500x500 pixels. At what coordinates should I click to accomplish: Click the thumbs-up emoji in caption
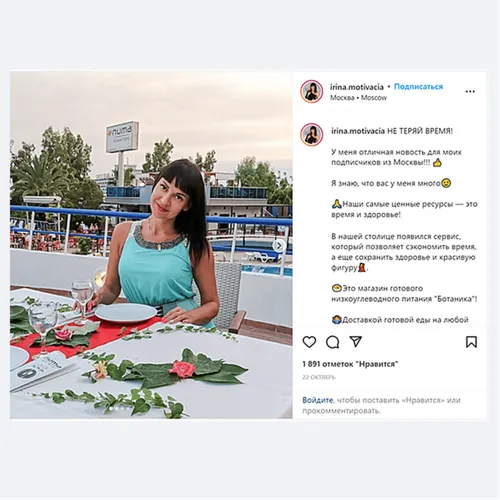pos(437,163)
